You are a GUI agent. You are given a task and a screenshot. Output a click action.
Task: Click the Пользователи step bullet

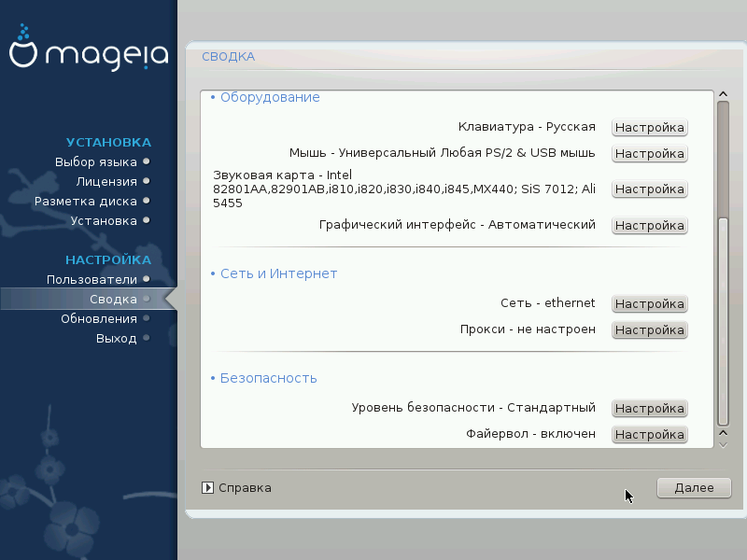click(146, 279)
